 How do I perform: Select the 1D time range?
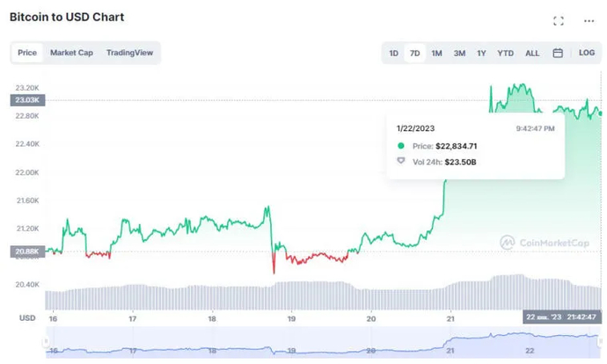pyautogui.click(x=393, y=53)
